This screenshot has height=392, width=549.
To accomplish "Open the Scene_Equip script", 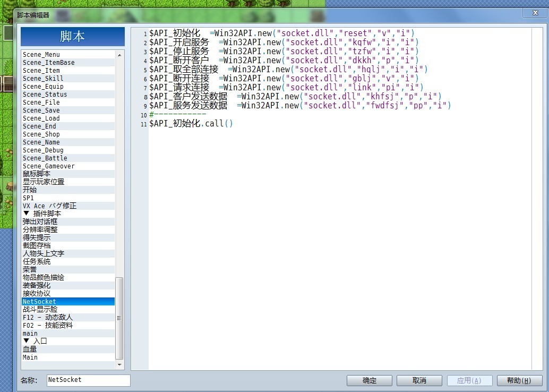I will click(68, 87).
